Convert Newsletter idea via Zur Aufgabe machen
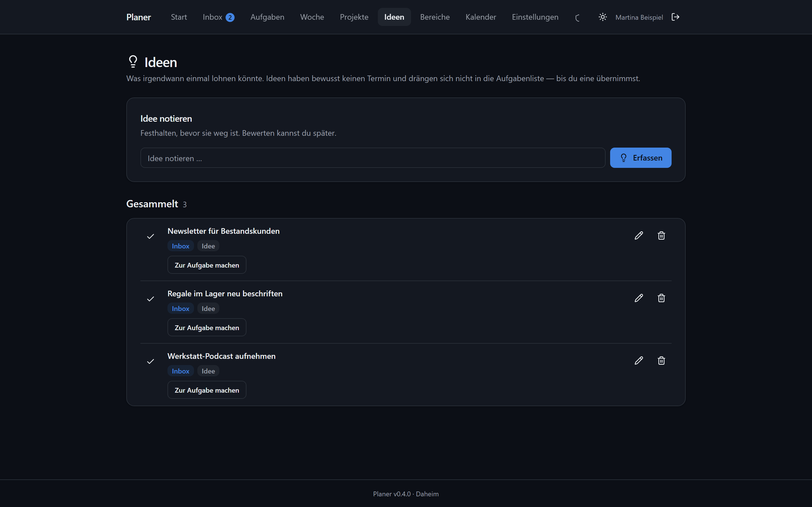Viewport: 812px width, 507px height. click(207, 265)
